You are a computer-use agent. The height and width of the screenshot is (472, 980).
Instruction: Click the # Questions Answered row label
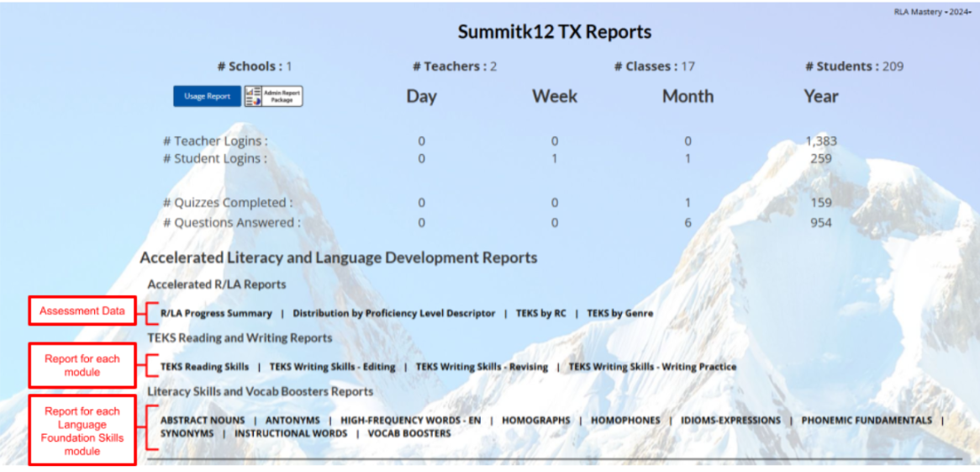coord(231,222)
